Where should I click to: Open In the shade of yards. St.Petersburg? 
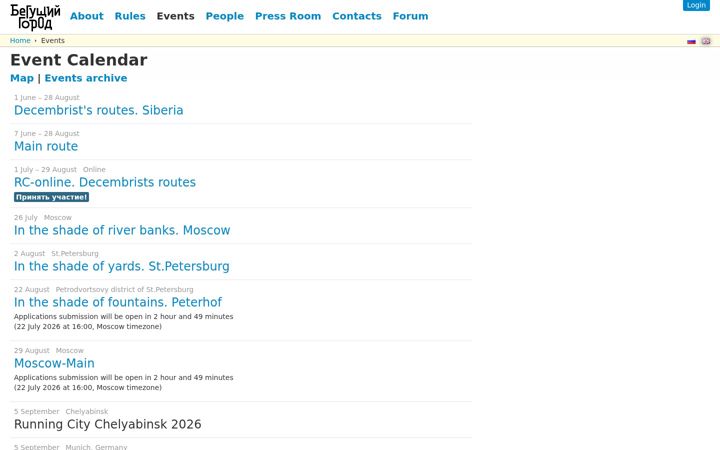coord(122,266)
